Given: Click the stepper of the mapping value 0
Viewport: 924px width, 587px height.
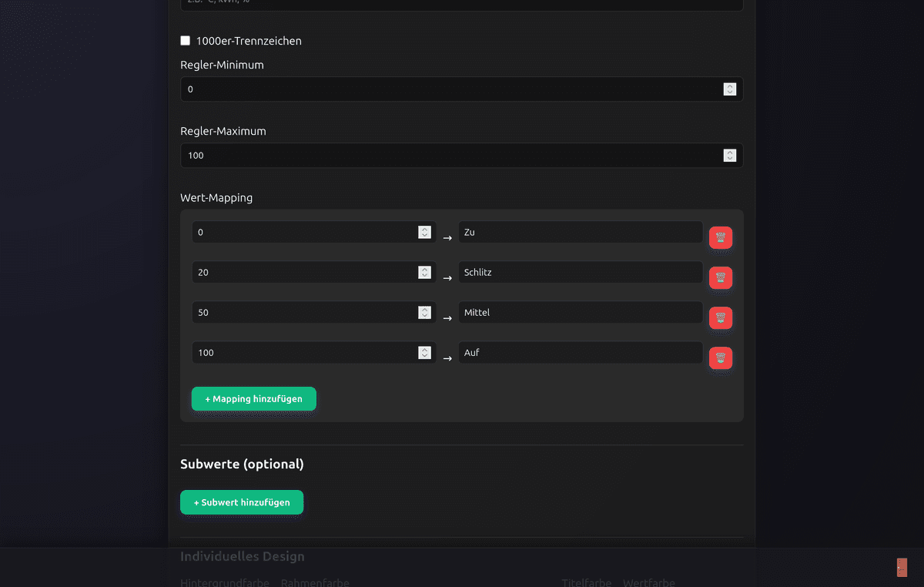Looking at the screenshot, I should (x=424, y=232).
